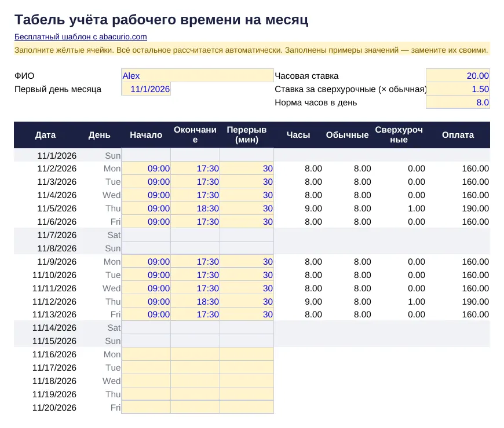Click the Часовая ставка label
504x428 pixels.
point(306,76)
